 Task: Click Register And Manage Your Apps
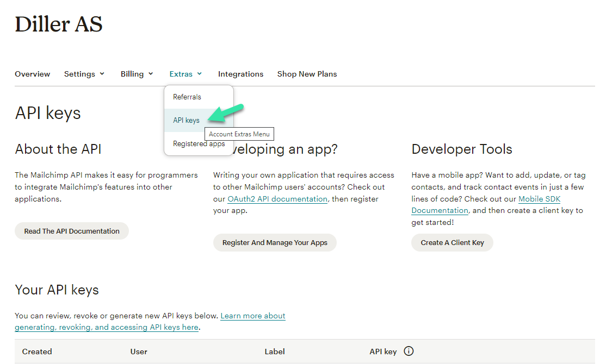(x=275, y=242)
